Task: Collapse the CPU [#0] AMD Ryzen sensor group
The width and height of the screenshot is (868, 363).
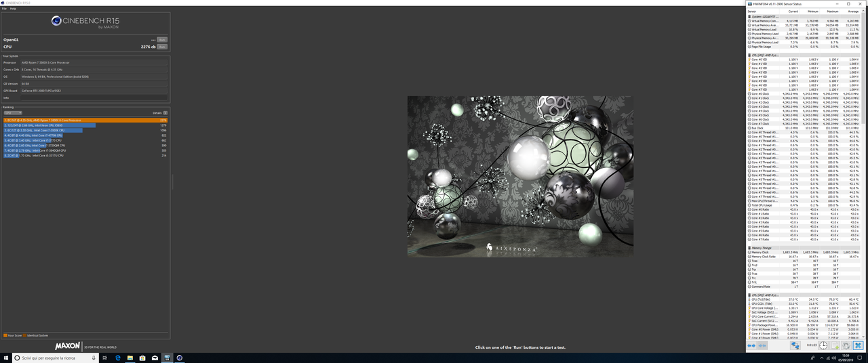Action: [x=749, y=56]
